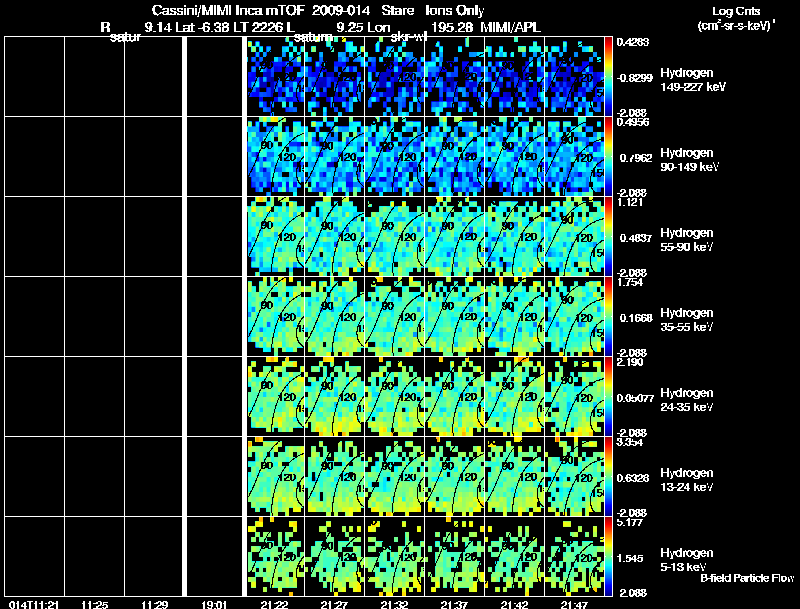Pick the Hydrogen 55-90 keV image at 21:22
800x609 pixels.
(x=276, y=237)
